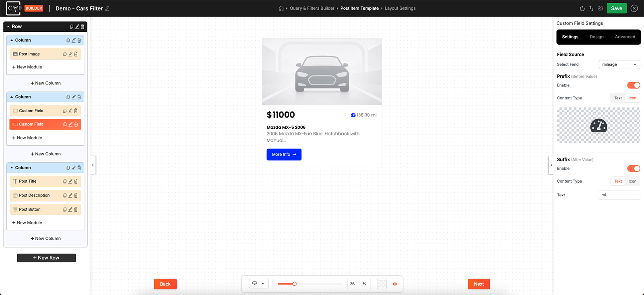Delete the Post Title module

click(76, 182)
